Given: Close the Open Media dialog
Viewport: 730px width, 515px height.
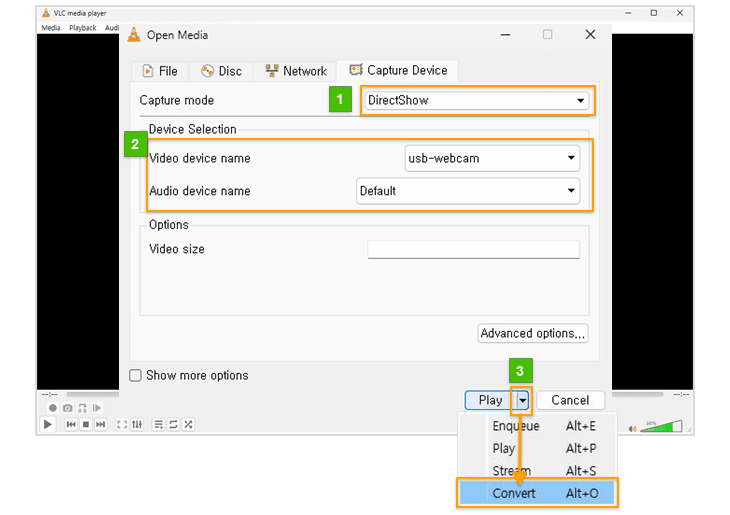Looking at the screenshot, I should (590, 34).
